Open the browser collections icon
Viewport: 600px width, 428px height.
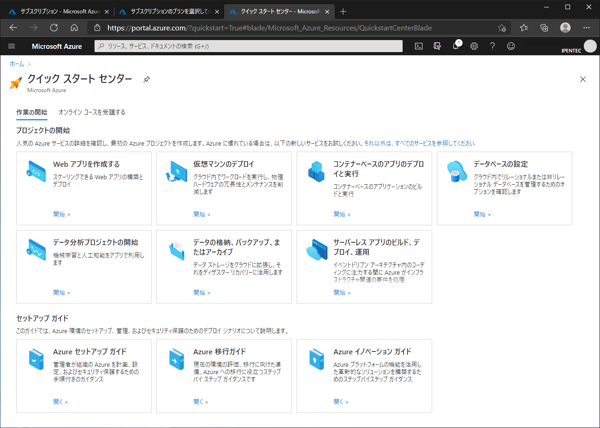(544, 28)
